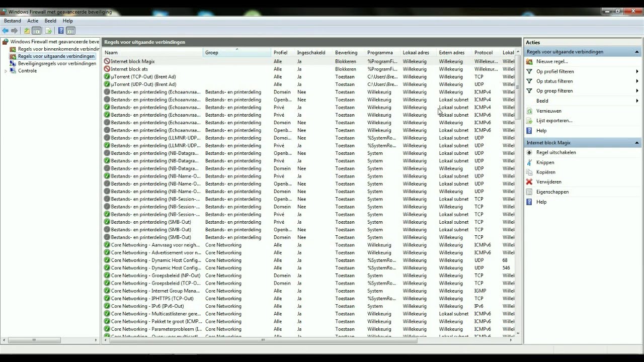
Task: Select Core Networking - Pakket te groot row
Action: click(x=309, y=322)
